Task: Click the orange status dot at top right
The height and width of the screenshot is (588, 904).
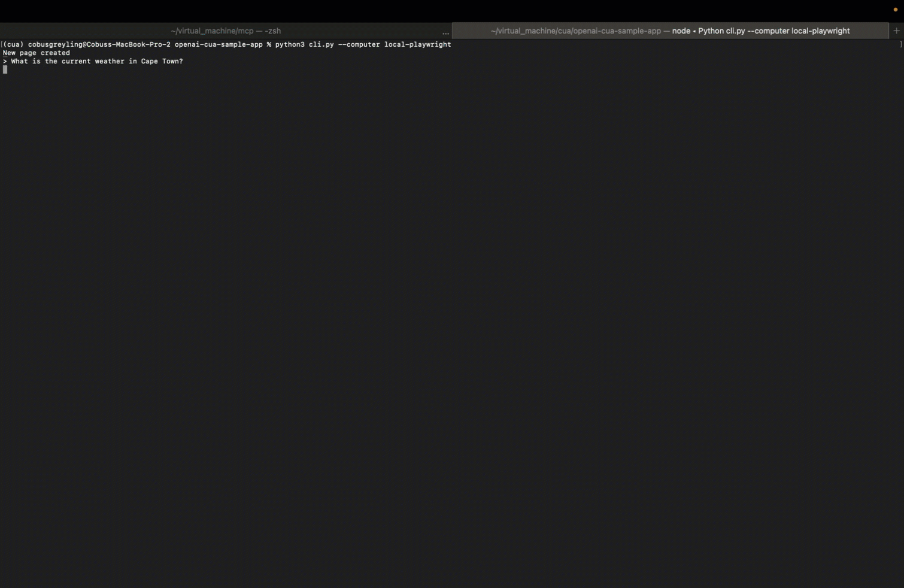Action: pyautogui.click(x=895, y=10)
